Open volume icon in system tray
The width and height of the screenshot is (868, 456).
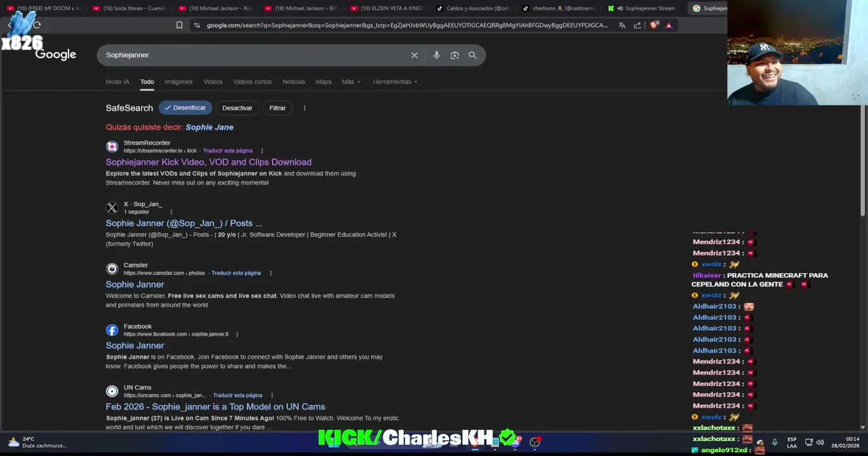point(820,442)
